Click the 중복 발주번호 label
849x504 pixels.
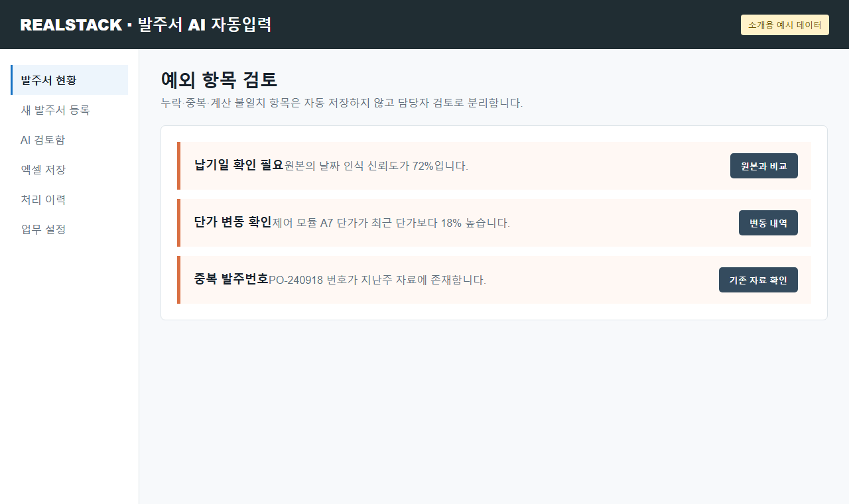[x=231, y=279]
